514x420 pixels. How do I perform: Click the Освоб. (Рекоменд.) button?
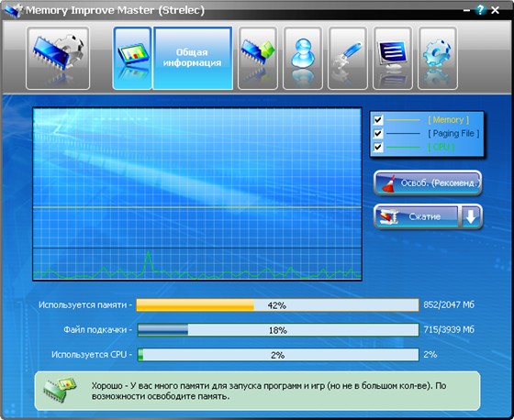click(428, 182)
